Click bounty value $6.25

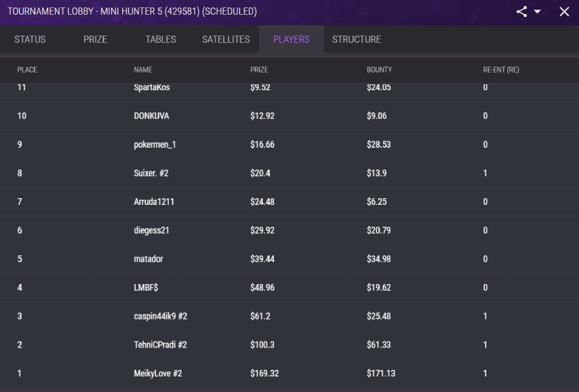tap(377, 202)
